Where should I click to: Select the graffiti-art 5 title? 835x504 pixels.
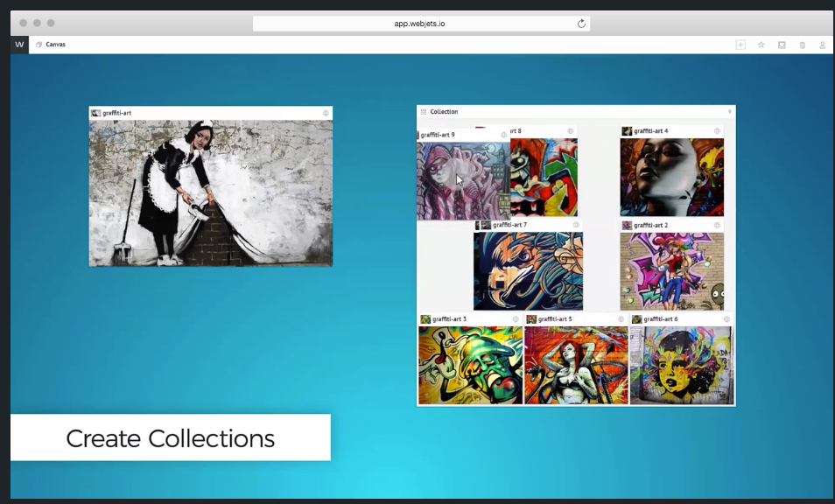[x=555, y=319]
